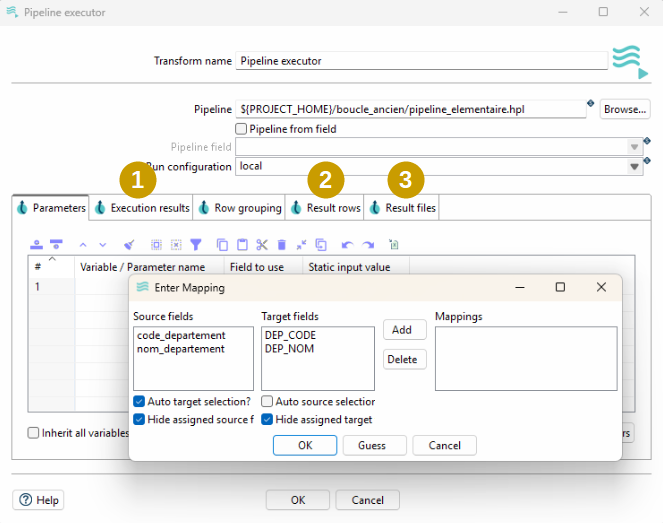Click the trash delete icon in toolbar
The image size is (663, 523).
(282, 244)
